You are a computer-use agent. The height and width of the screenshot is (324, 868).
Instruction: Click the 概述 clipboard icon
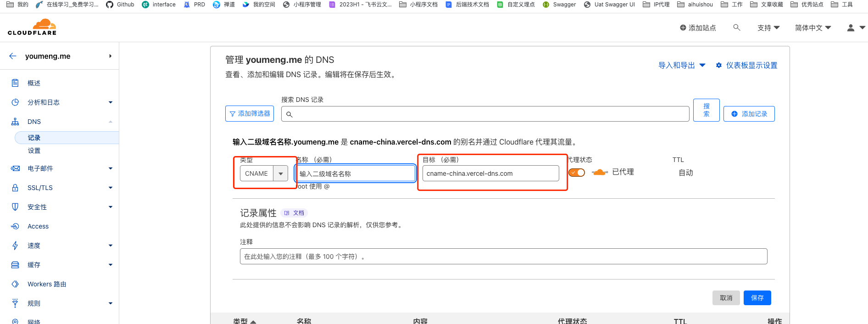[x=15, y=83]
